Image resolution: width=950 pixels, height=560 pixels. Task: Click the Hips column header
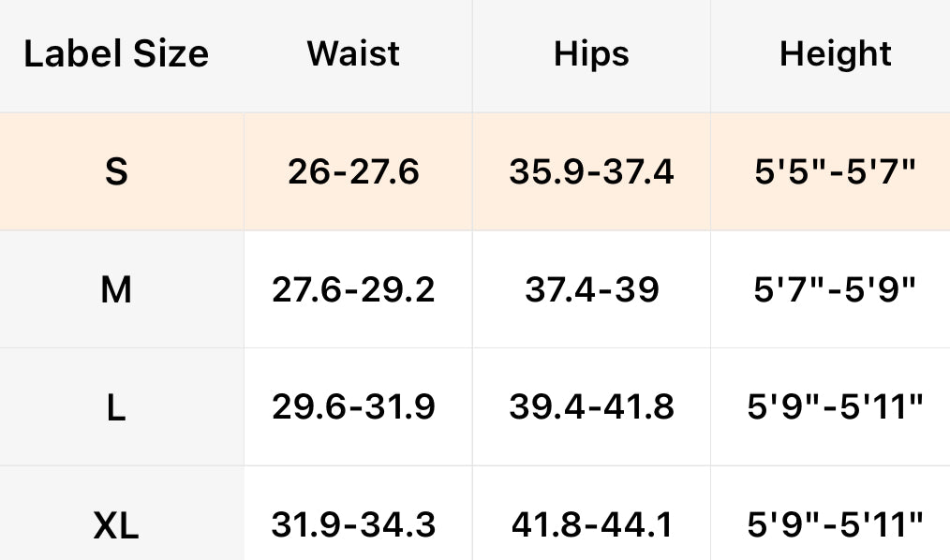[x=591, y=54]
